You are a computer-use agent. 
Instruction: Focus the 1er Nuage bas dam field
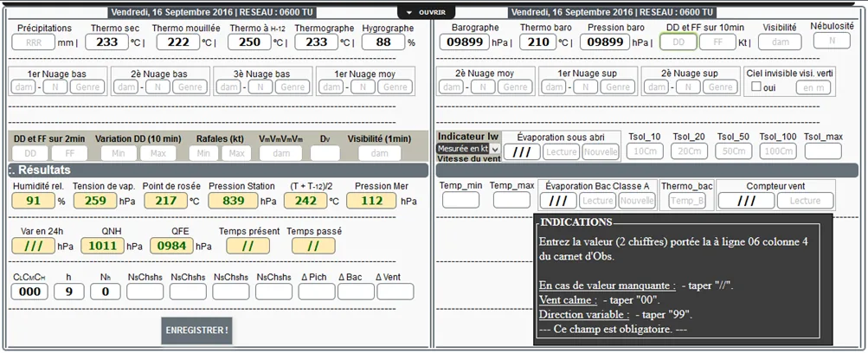(x=23, y=87)
